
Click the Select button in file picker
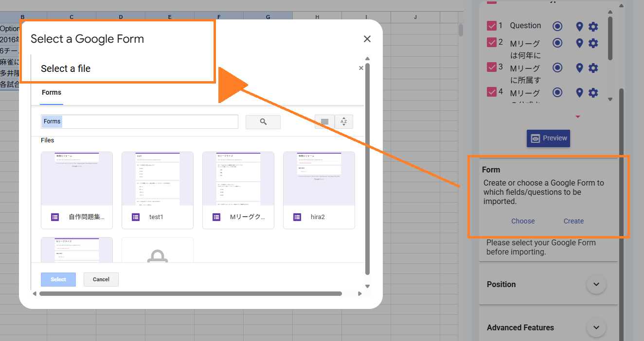[x=58, y=279]
